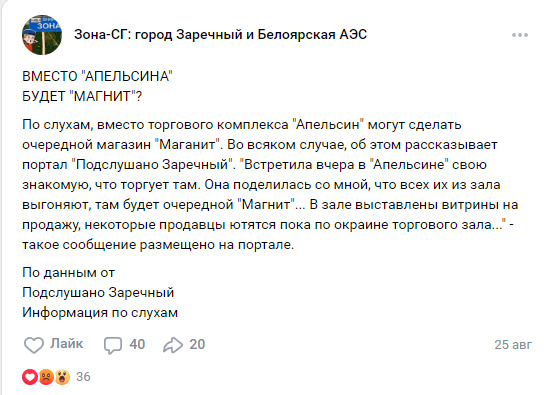Click the share count 20

click(197, 344)
